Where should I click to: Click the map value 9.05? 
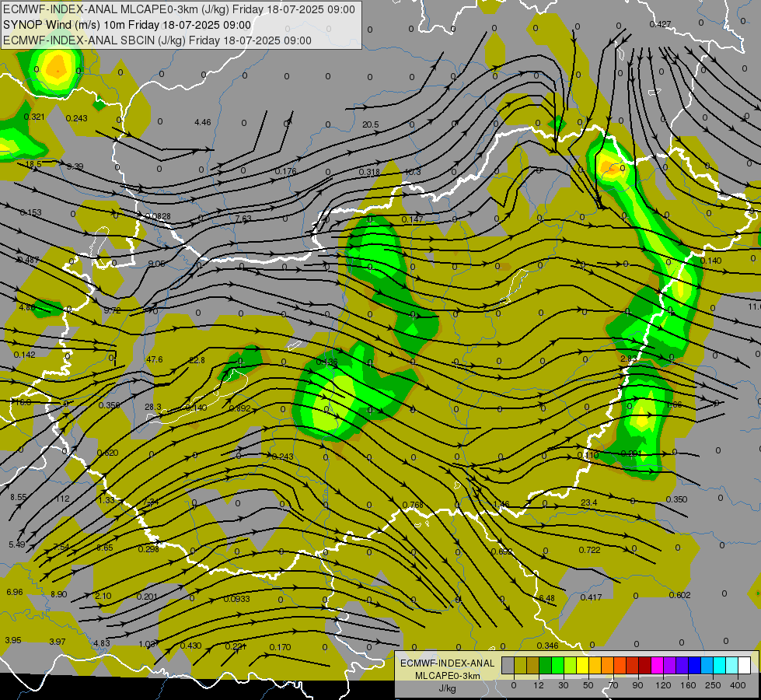(157, 264)
